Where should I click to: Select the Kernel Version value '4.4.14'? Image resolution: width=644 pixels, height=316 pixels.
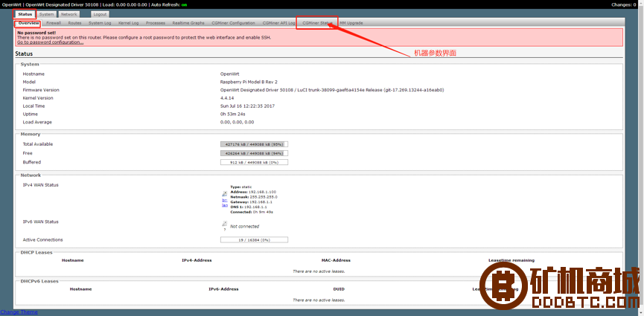(x=227, y=98)
